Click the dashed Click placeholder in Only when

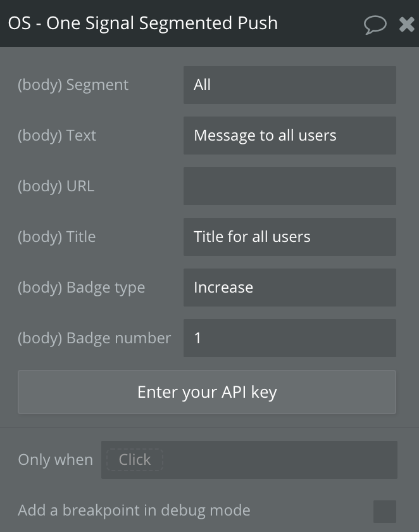tap(135, 460)
